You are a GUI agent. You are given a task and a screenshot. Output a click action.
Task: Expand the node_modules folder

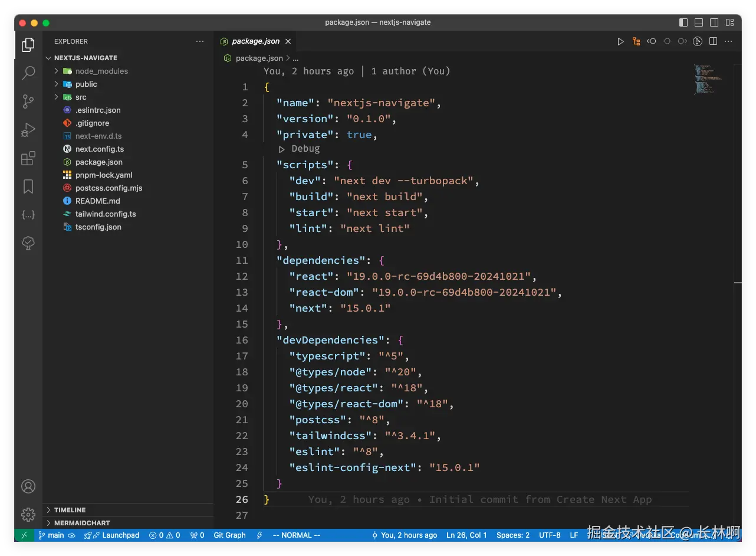pos(101,71)
